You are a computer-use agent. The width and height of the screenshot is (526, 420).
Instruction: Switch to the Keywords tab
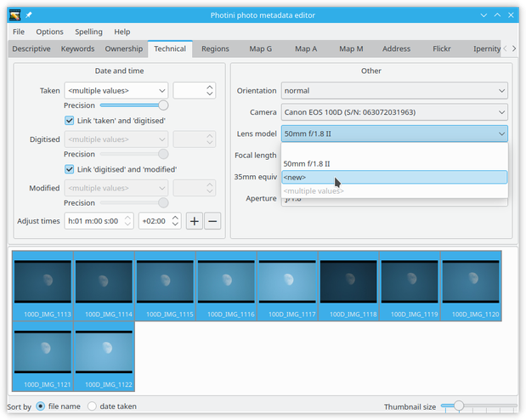tap(77, 48)
